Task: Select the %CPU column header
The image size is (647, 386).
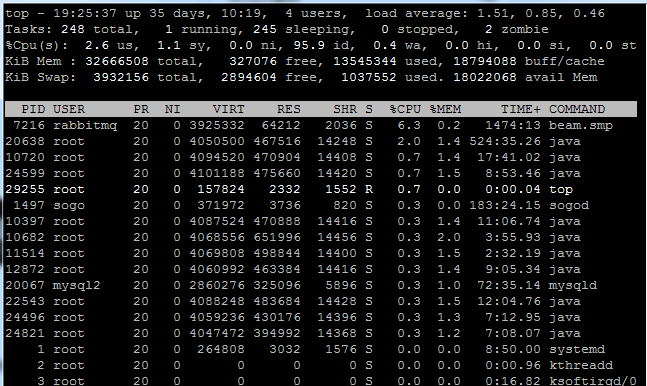Action: click(405, 109)
